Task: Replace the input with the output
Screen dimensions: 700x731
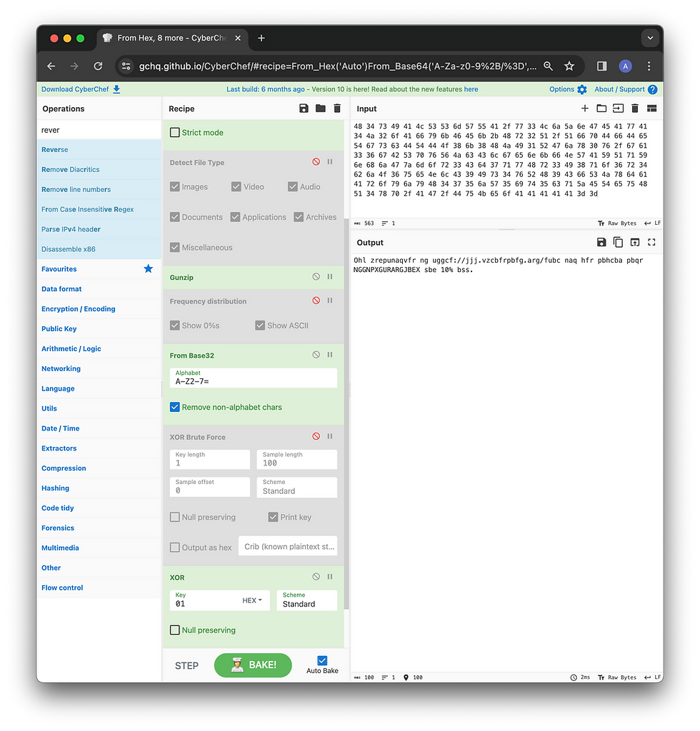Action: click(635, 243)
